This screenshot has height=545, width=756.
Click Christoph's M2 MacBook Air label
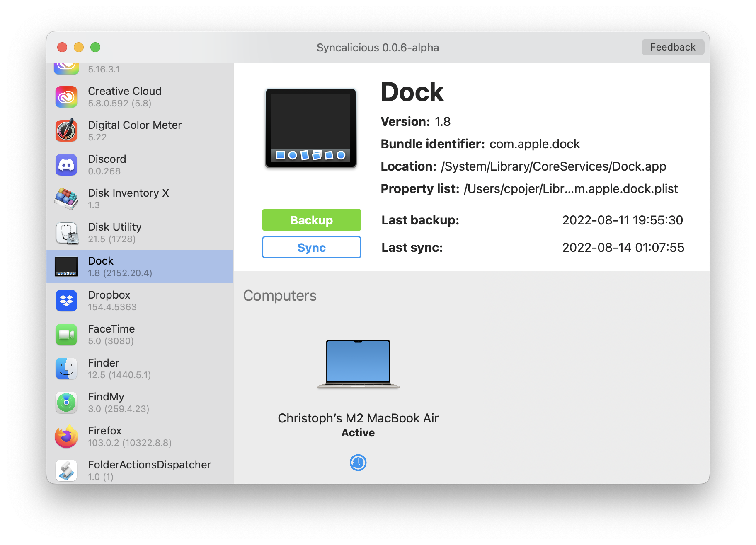pyautogui.click(x=358, y=418)
